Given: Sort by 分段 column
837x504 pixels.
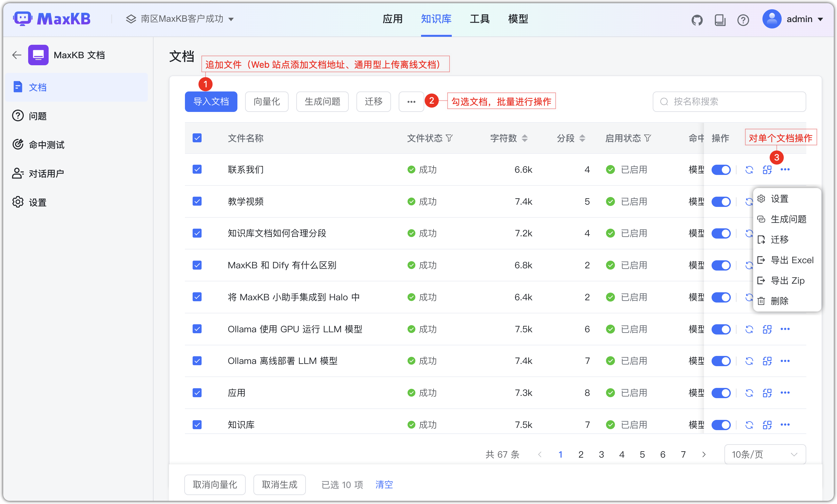Looking at the screenshot, I should pyautogui.click(x=582, y=138).
